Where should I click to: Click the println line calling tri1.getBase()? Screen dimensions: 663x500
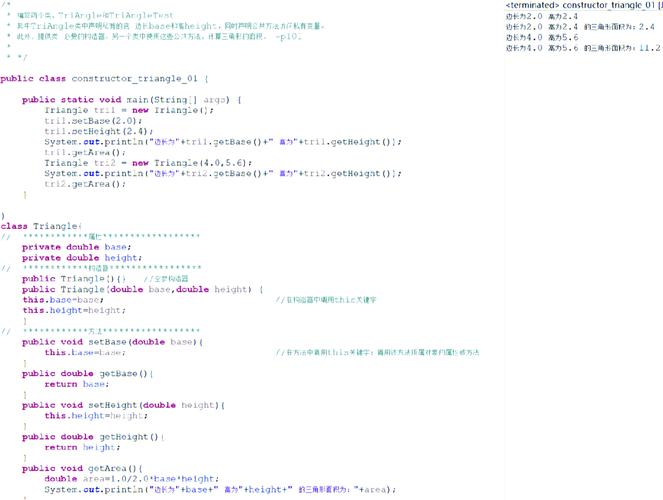(223, 142)
